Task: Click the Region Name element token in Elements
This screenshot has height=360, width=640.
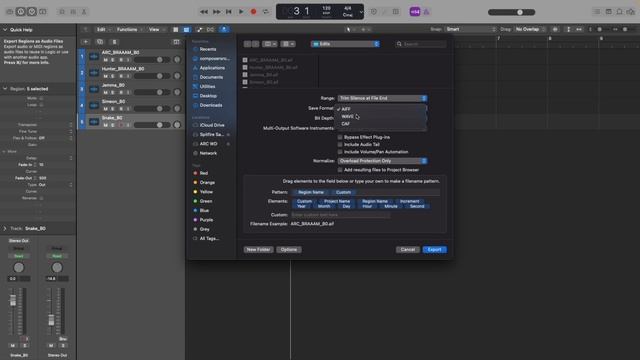Action: (375, 201)
